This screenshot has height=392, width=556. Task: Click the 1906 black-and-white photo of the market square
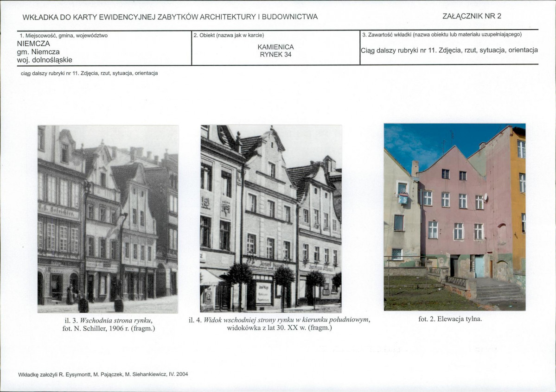coord(108,219)
